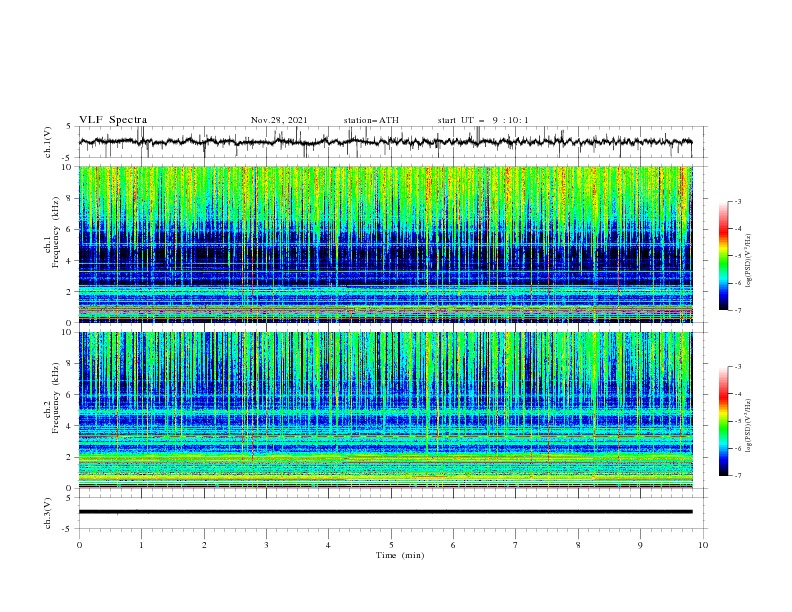Click the ch.1 PSD color bar
The image size is (792, 612).
click(x=723, y=255)
